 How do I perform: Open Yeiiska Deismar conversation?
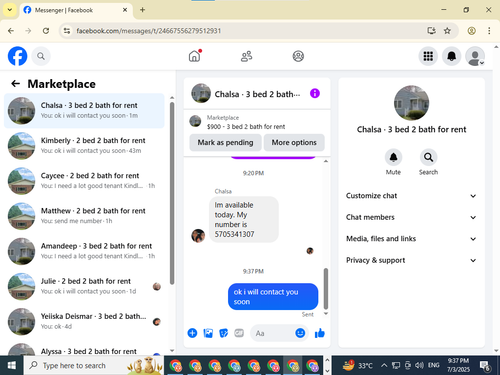click(x=84, y=322)
